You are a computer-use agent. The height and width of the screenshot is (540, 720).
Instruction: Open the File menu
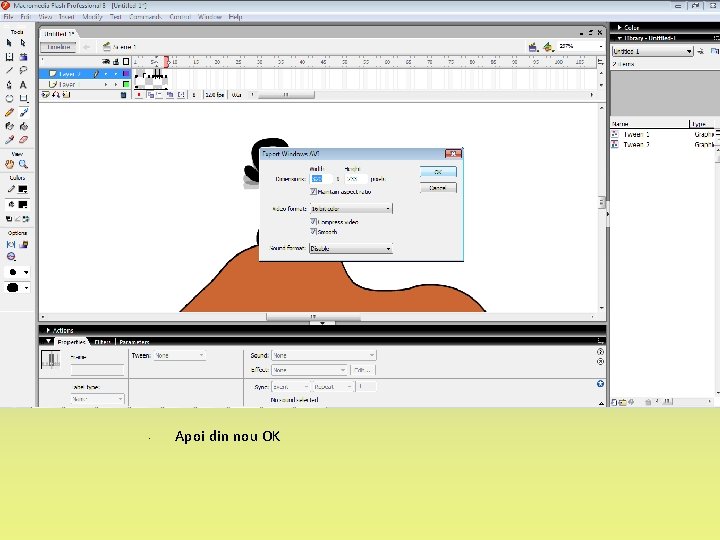[x=8, y=17]
